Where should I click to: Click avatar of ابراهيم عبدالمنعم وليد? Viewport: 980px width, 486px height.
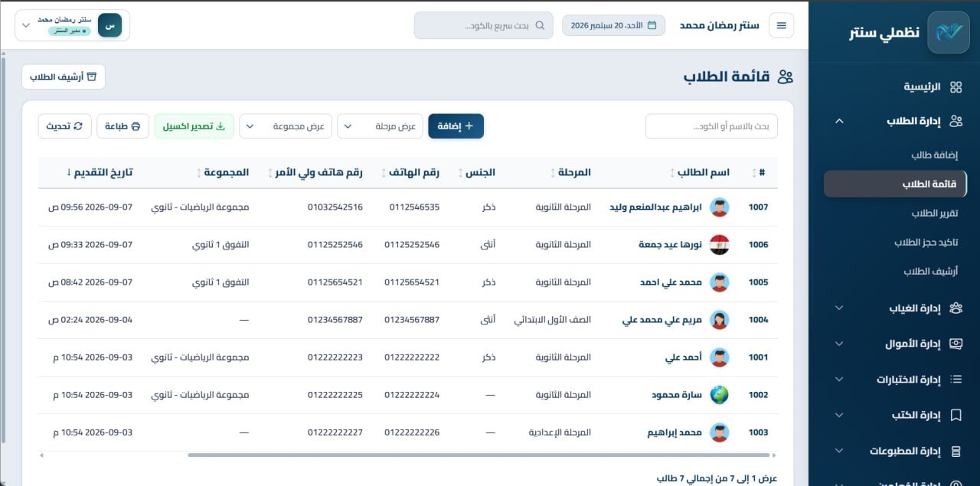pyautogui.click(x=719, y=207)
